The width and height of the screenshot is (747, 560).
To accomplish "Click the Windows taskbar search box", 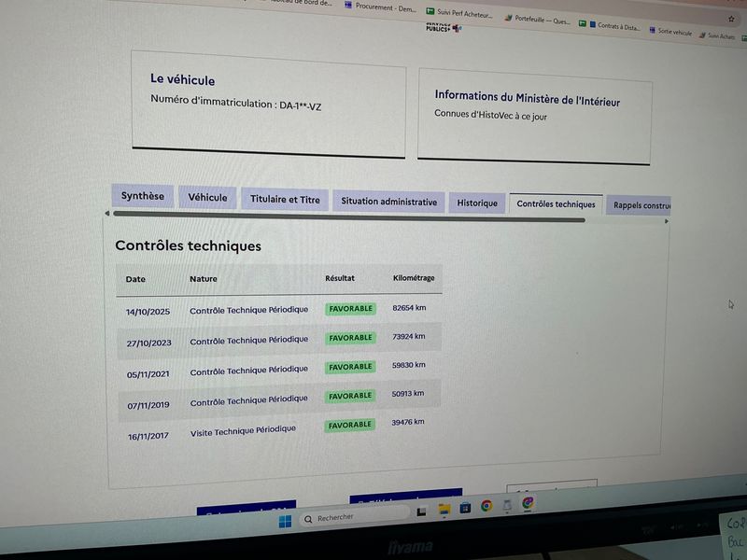I will click(355, 516).
